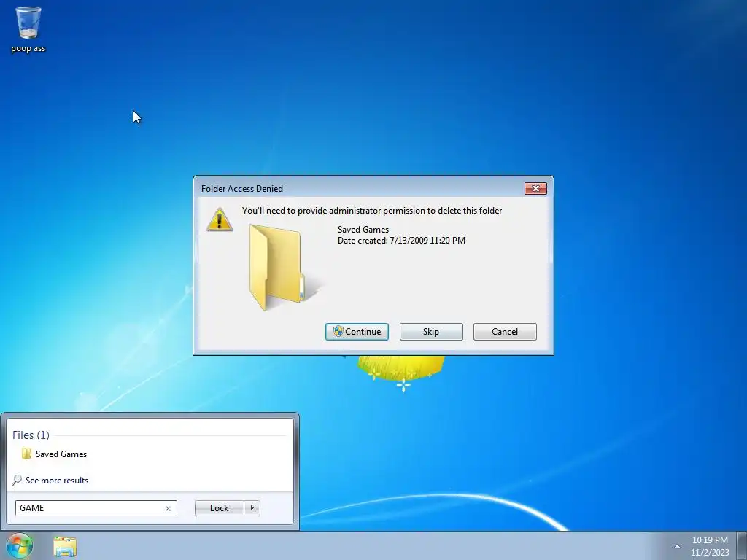
Task: Show hidden system tray icons
Action: (x=677, y=546)
